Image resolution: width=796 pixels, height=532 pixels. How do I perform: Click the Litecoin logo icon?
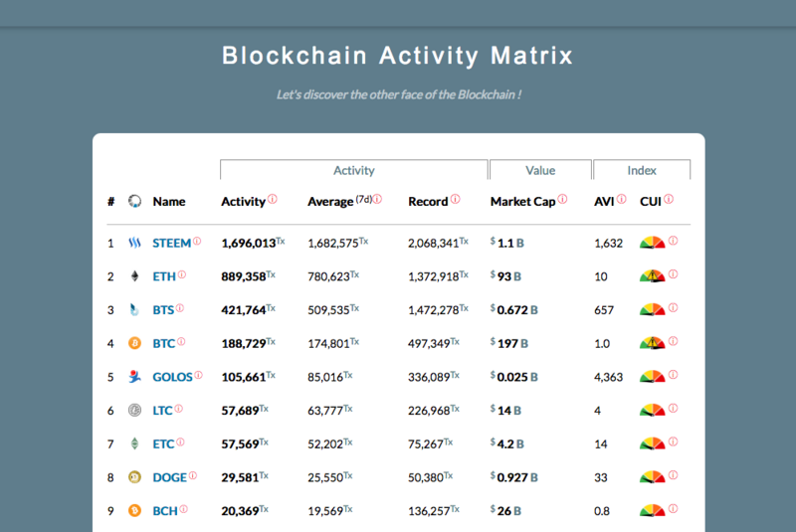134,411
